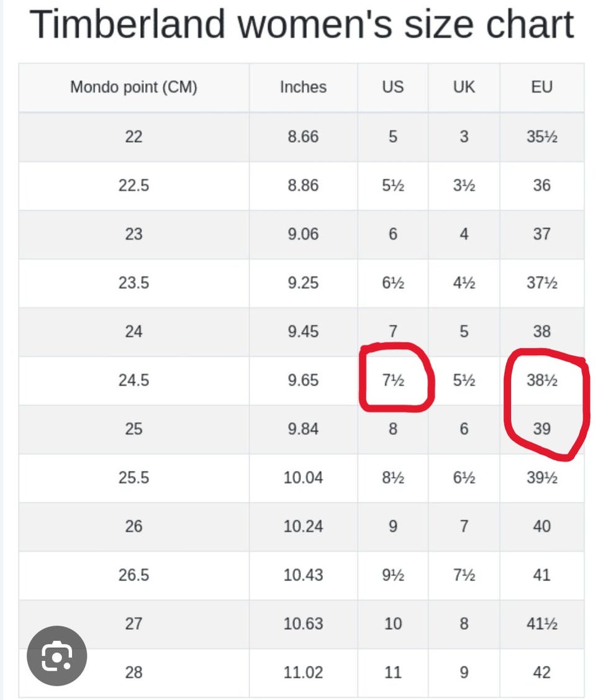Click the US 9½ size cell
Screen dimensions: 596x700
tap(392, 575)
